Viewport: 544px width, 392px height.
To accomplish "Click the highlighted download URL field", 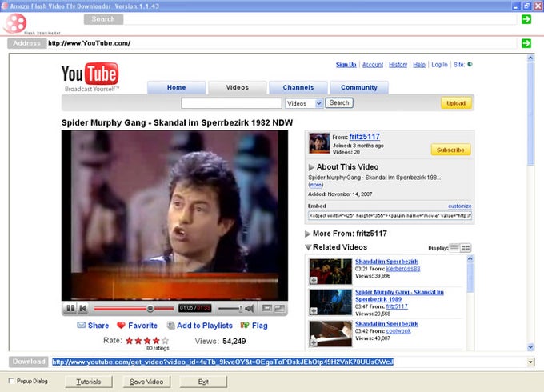I will (222, 362).
